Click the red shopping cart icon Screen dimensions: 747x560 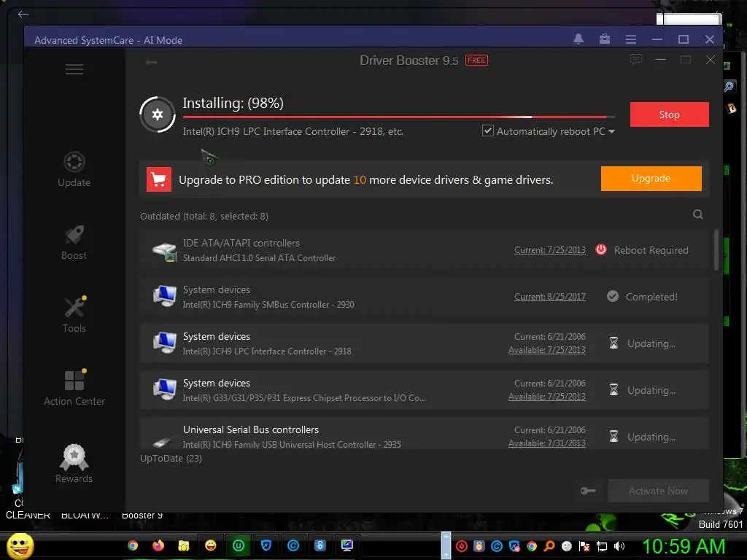coord(158,179)
